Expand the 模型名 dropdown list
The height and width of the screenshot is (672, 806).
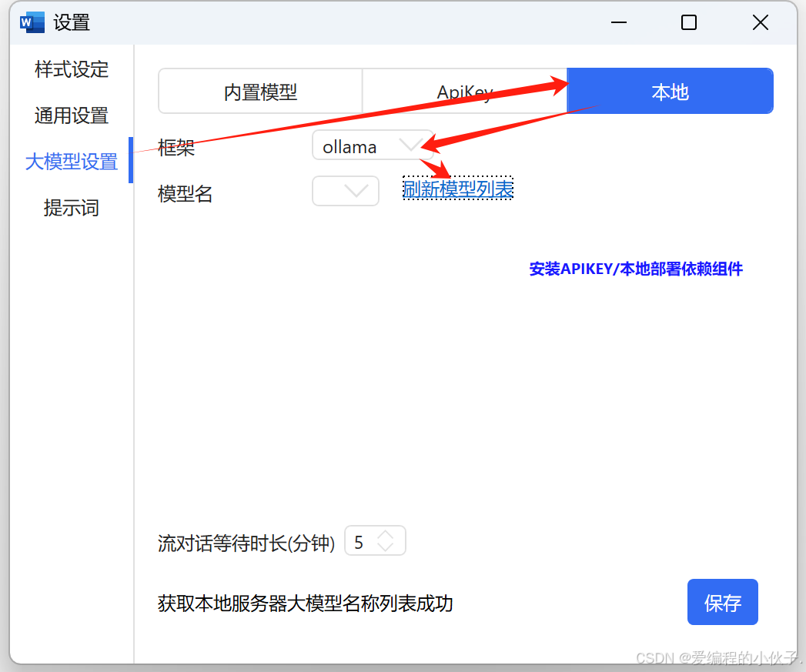tap(345, 191)
